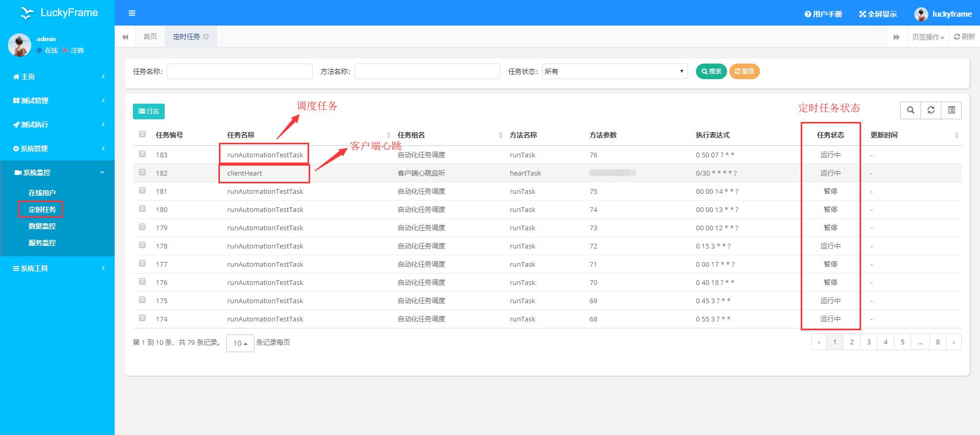Switch to the 首页 tab
Viewport: 980px width, 435px height.
pyautogui.click(x=150, y=36)
